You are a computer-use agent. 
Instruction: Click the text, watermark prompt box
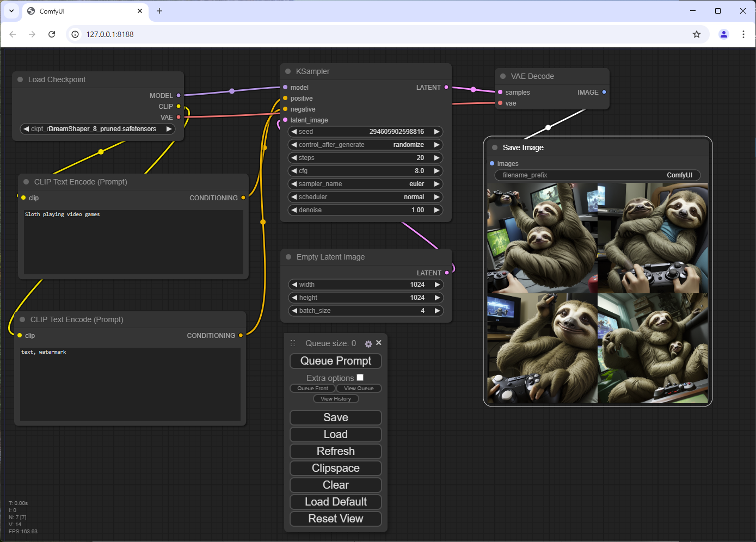tap(131, 384)
